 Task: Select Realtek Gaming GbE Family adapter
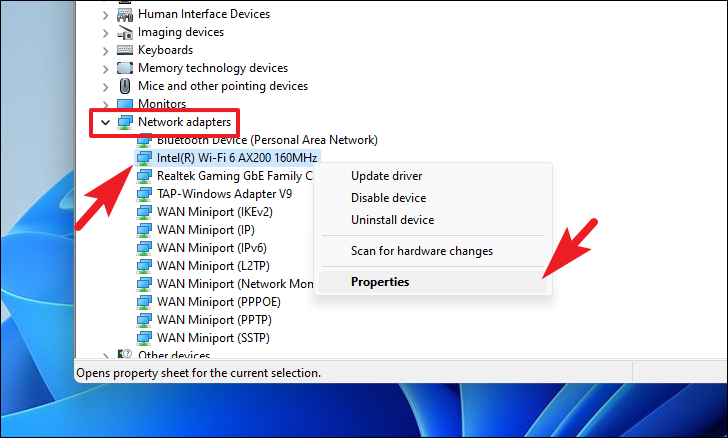click(x=234, y=176)
